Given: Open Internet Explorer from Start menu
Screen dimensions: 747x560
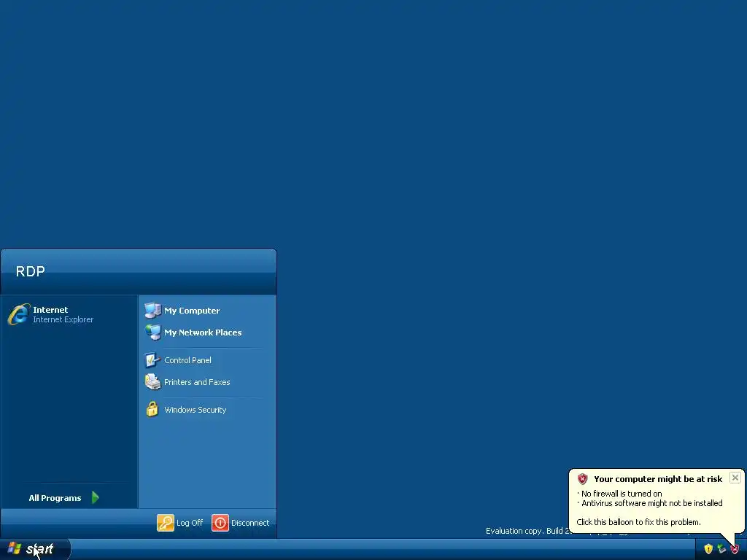Looking at the screenshot, I should point(52,314).
